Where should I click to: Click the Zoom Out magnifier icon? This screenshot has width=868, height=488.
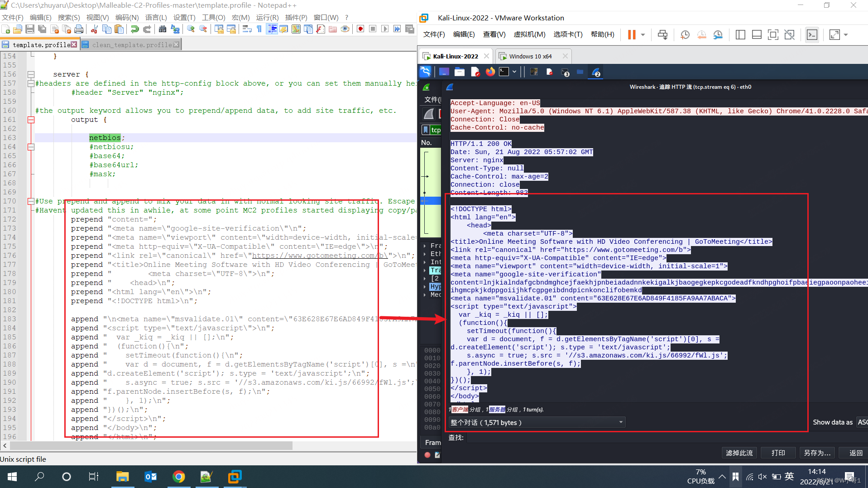[x=203, y=29]
